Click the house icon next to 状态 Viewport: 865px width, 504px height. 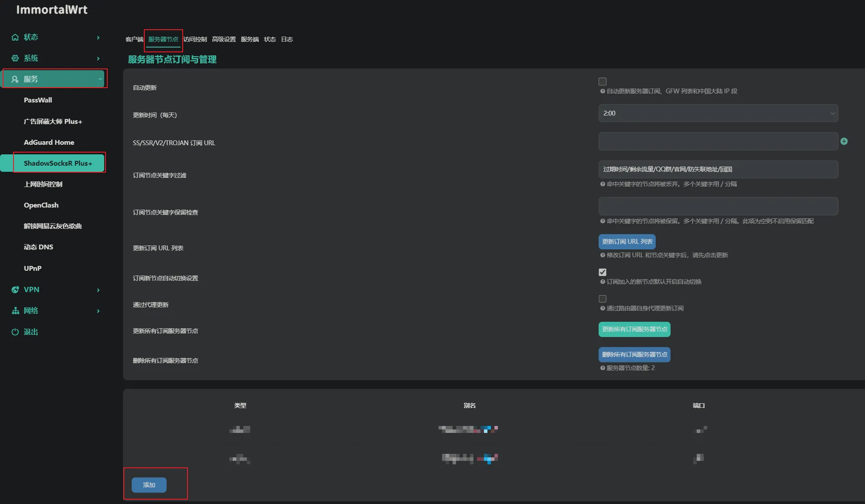[15, 37]
